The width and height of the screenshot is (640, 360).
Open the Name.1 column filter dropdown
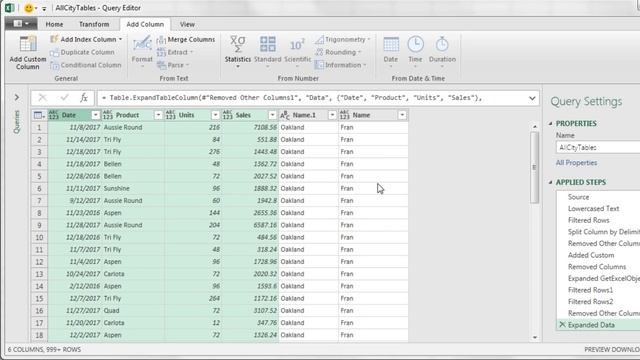(x=332, y=115)
